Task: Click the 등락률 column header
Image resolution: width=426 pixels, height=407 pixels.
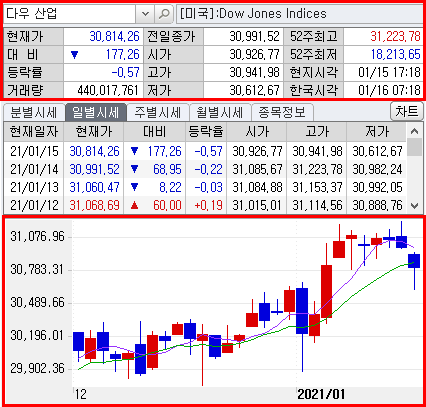Action: (x=206, y=132)
